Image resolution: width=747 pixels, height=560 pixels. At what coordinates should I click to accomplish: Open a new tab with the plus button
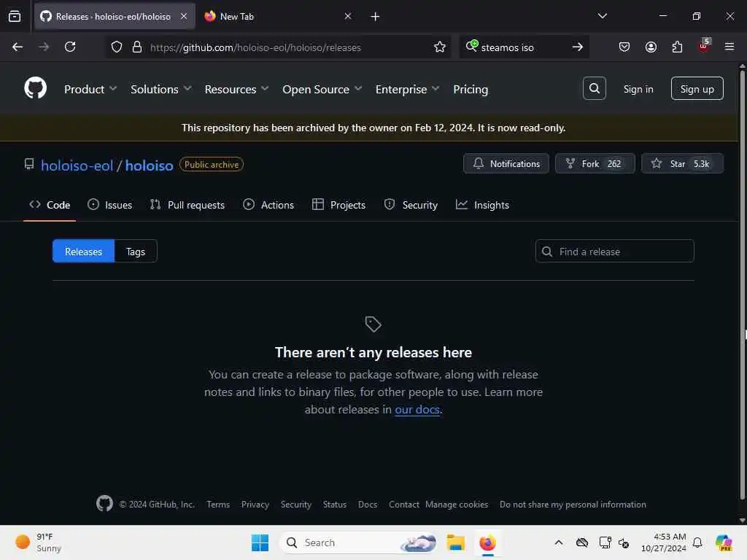coord(375,17)
